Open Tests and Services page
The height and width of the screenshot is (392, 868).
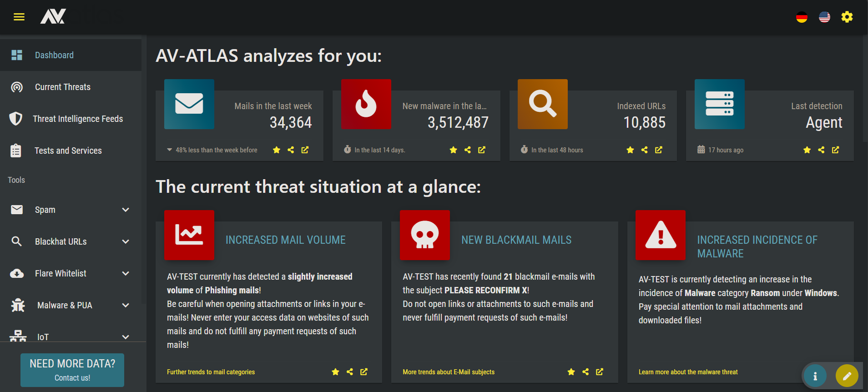pyautogui.click(x=71, y=151)
